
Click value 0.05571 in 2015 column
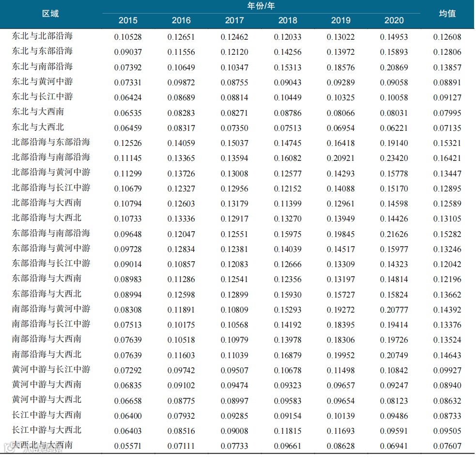tap(128, 446)
